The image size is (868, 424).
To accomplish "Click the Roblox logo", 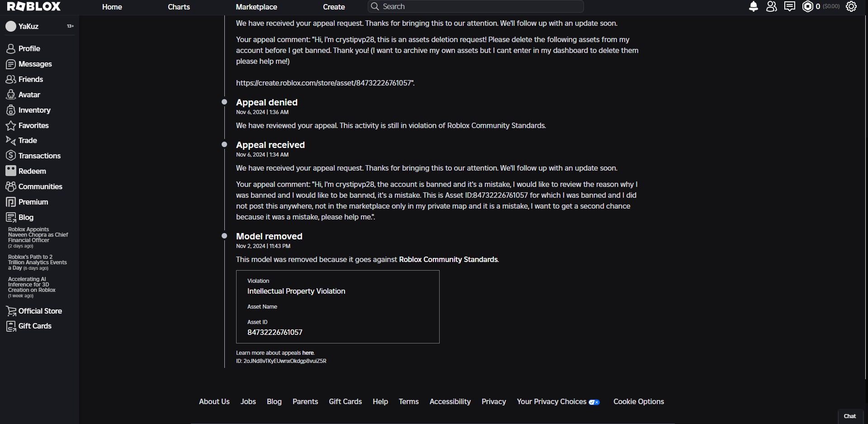I will 34,6.
